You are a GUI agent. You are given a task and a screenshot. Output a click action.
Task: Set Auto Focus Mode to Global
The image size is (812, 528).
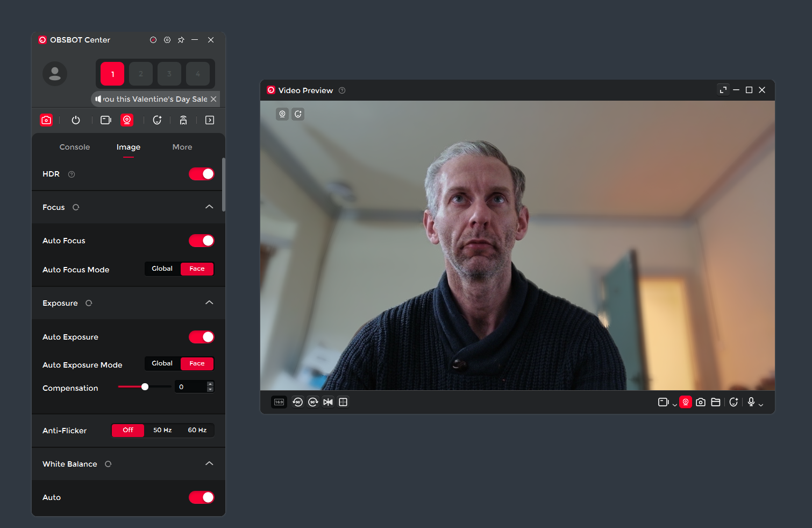point(162,269)
